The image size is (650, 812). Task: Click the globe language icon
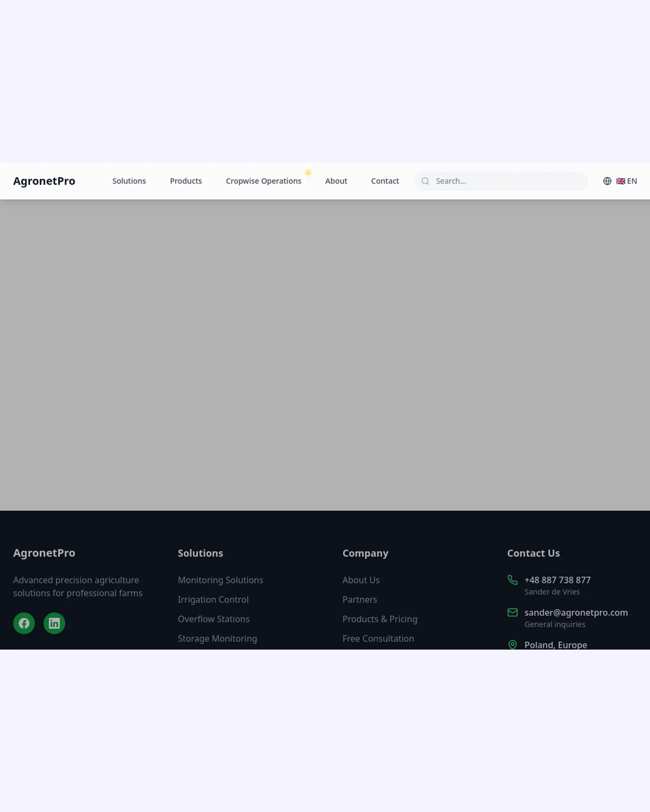(607, 181)
